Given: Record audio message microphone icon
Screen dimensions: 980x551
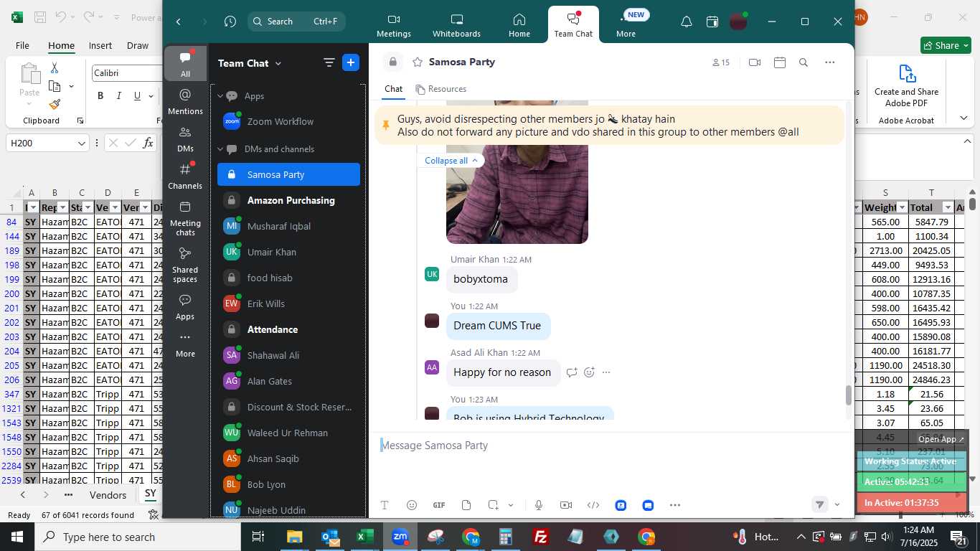Looking at the screenshot, I should click(539, 505).
